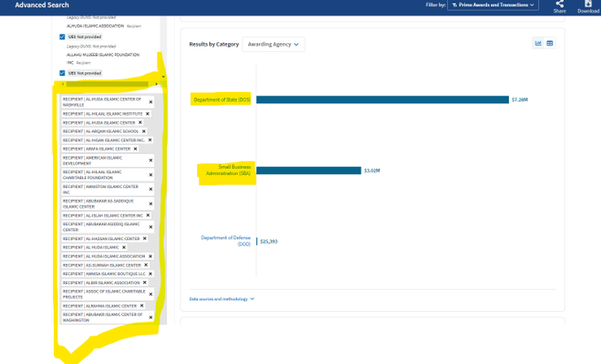
Task: Click the Department of State chart bar
Action: pos(381,100)
